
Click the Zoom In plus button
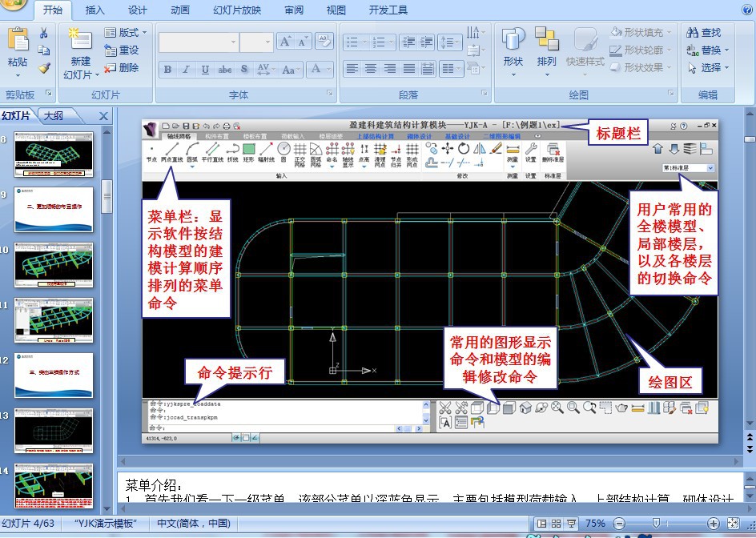[713, 524]
